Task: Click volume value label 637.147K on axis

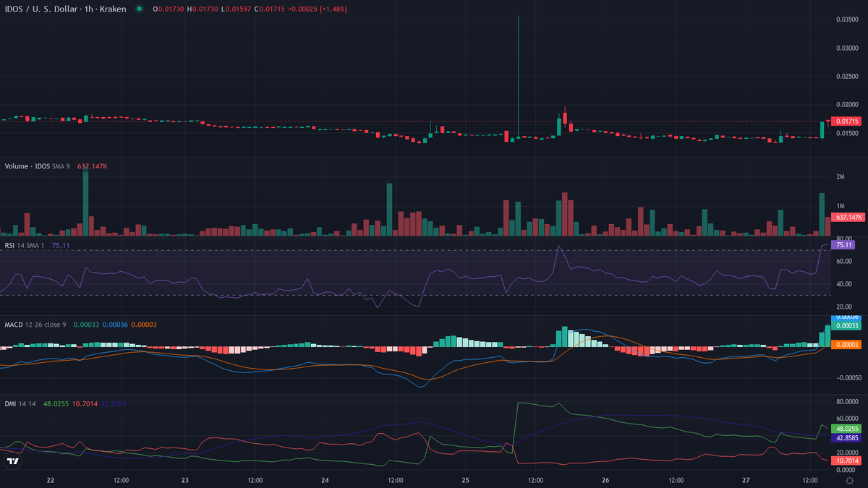Action: 846,217
